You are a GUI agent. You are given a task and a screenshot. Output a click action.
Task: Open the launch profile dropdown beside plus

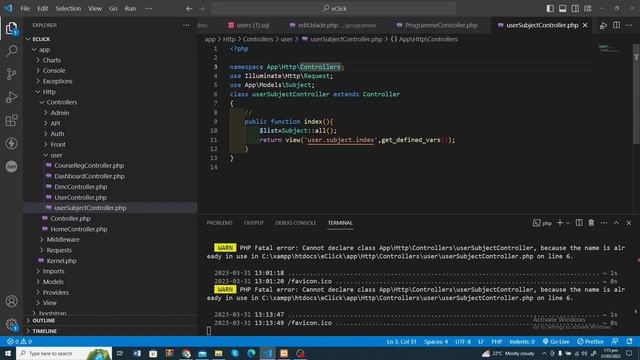567,223
